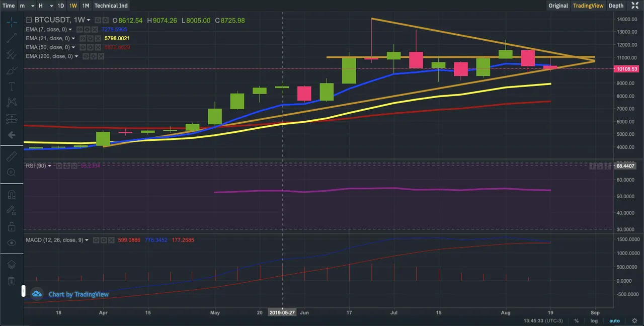Hide the EMA 7 indicator
The width and height of the screenshot is (644, 326).
[79, 30]
